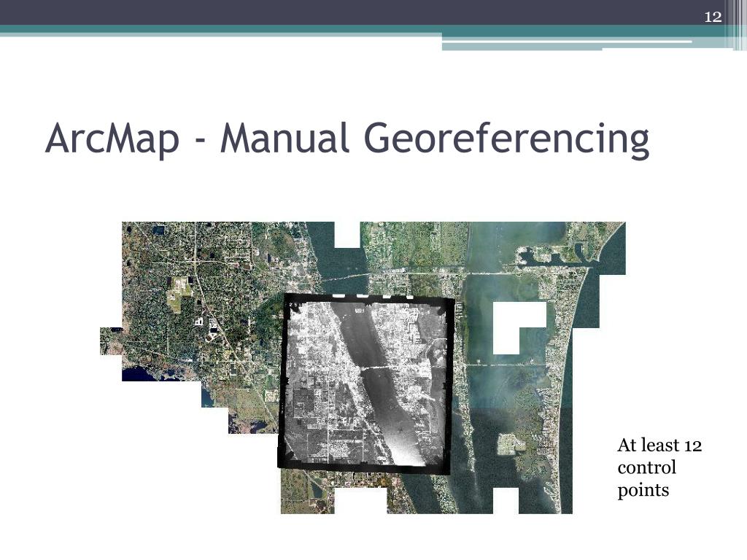
Task: Select the black-and-white historic aerial photo
Action: coord(365,384)
